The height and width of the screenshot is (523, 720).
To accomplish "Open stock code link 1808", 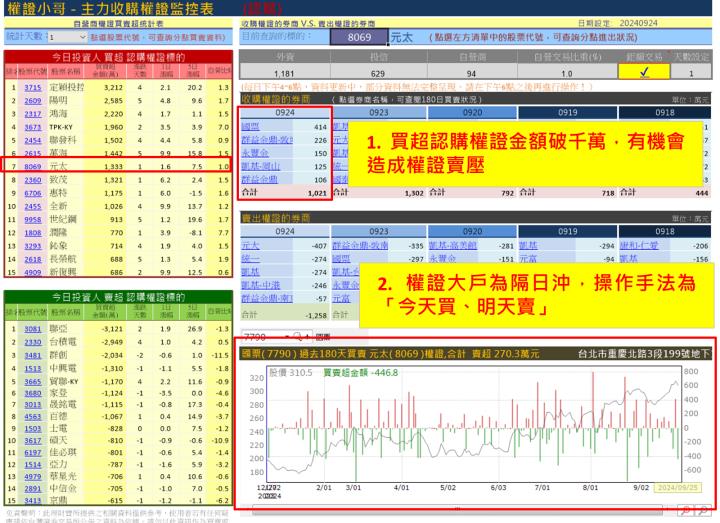I will (x=33, y=233).
